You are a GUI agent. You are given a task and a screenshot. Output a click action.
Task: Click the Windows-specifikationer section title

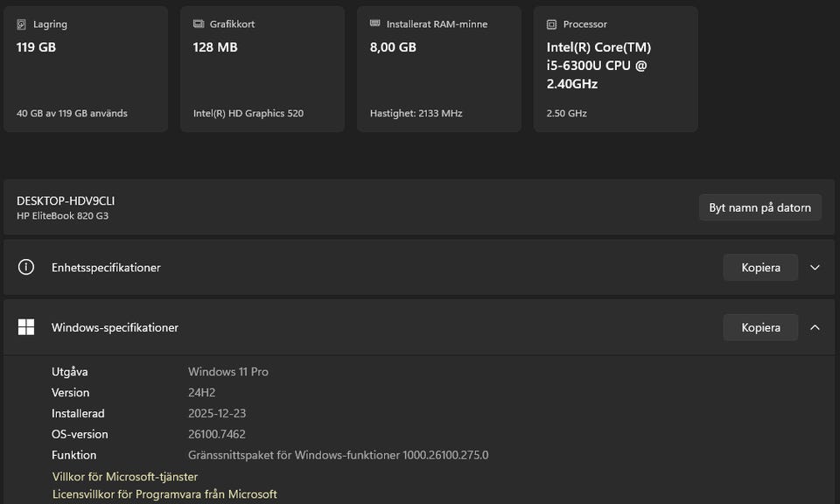[115, 327]
